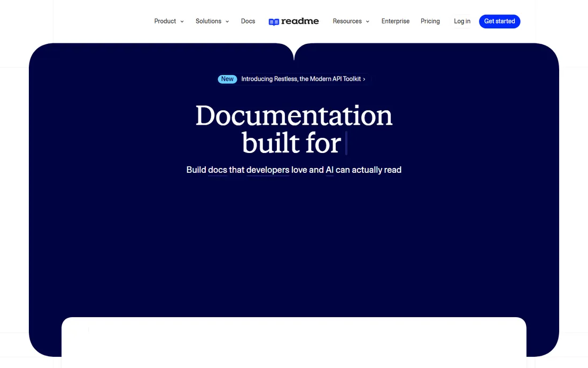Open the Product menu
The image size is (588, 368).
pyautogui.click(x=165, y=21)
